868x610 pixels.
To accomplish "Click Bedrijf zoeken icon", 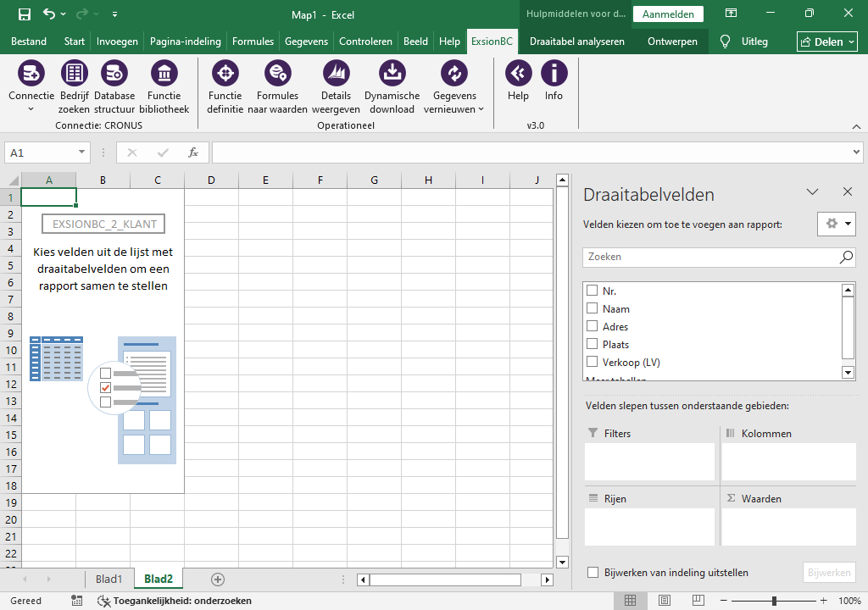I will 75,73.
